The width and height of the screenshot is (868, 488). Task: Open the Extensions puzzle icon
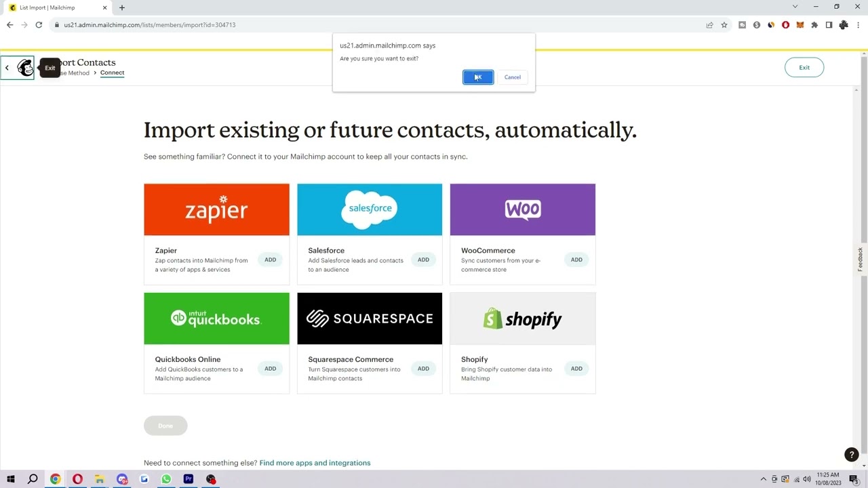tap(814, 25)
